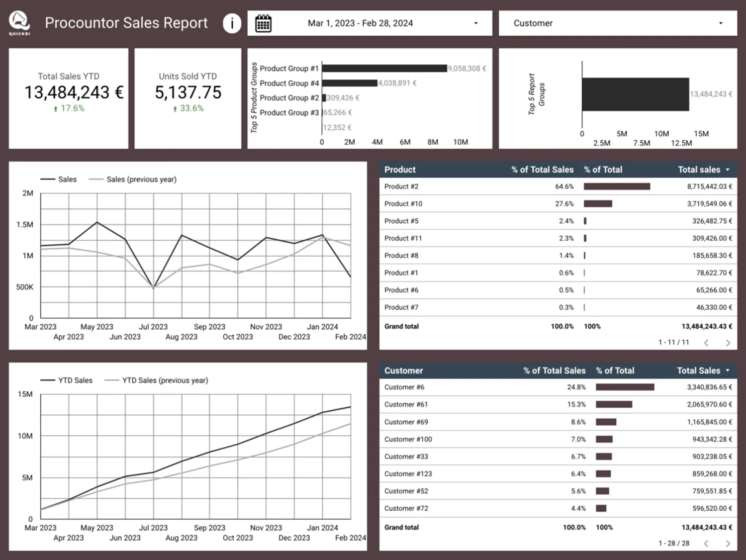Viewport: 746px width, 560px height.
Task: Click the Product Group #3 label
Action: pyautogui.click(x=289, y=113)
